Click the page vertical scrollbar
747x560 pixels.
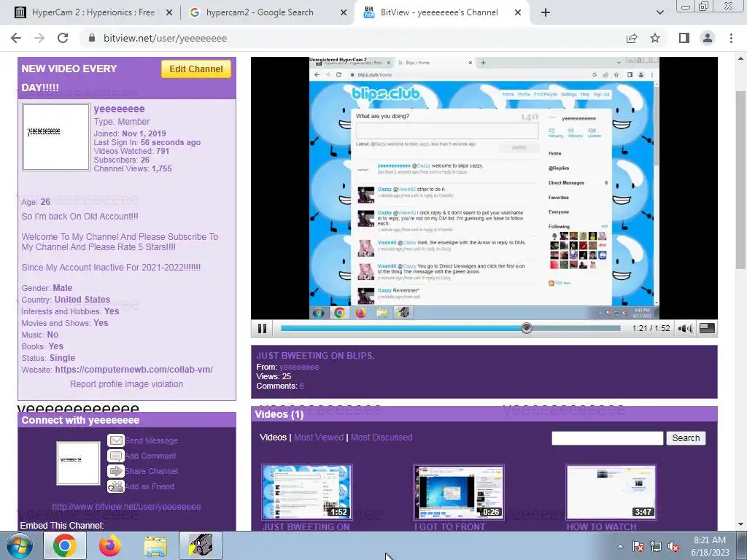pyautogui.click(x=740, y=180)
